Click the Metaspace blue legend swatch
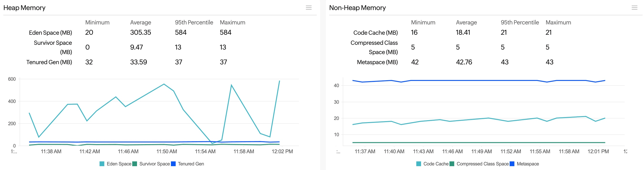Image resolution: width=644 pixels, height=170 pixels. click(x=512, y=164)
